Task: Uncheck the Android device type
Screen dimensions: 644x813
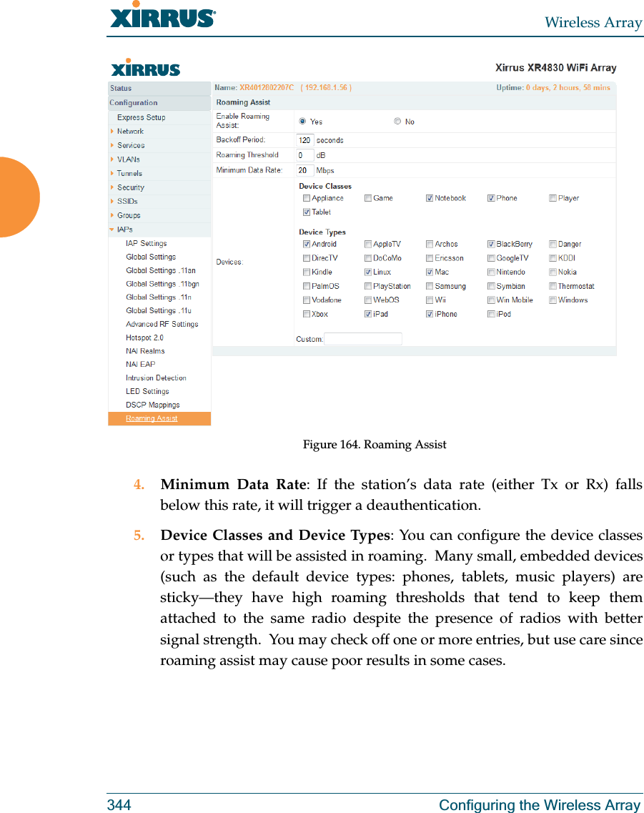Action: click(307, 245)
